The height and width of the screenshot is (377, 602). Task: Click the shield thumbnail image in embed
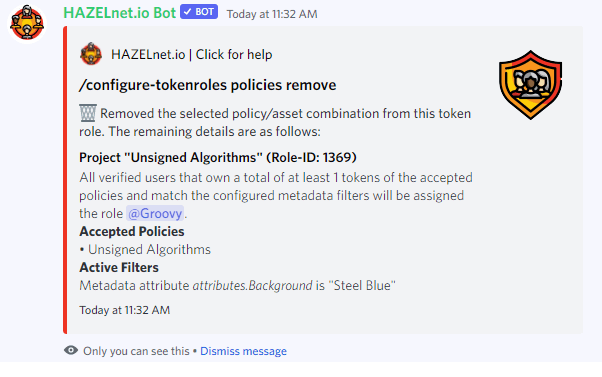coord(531,85)
